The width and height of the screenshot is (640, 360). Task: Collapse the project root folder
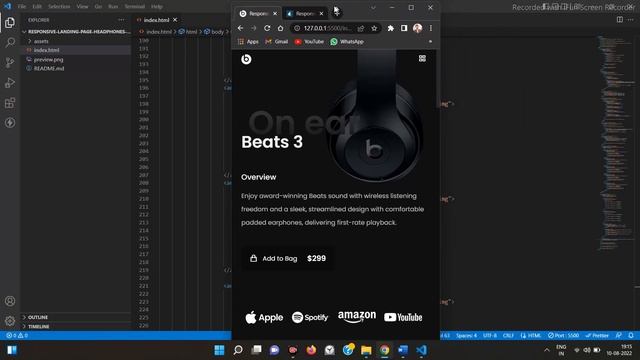point(76,31)
